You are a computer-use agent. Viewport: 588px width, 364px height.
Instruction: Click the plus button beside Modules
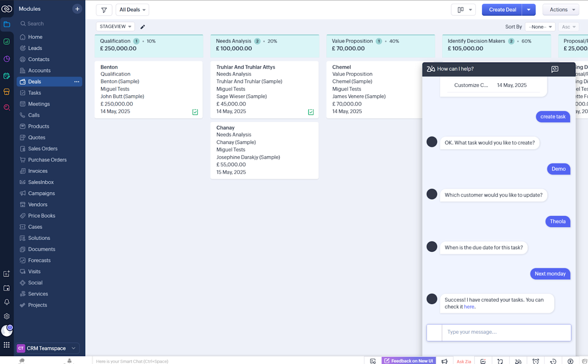[77, 9]
